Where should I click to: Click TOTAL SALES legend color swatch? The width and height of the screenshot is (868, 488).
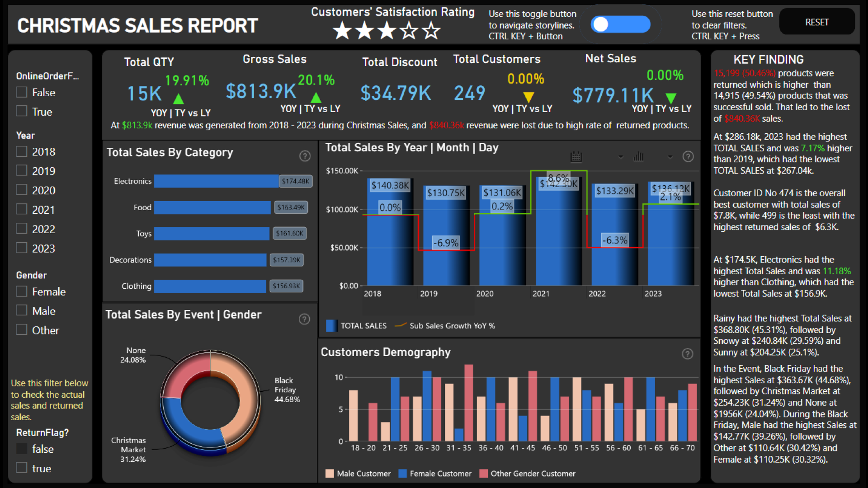pyautogui.click(x=331, y=326)
